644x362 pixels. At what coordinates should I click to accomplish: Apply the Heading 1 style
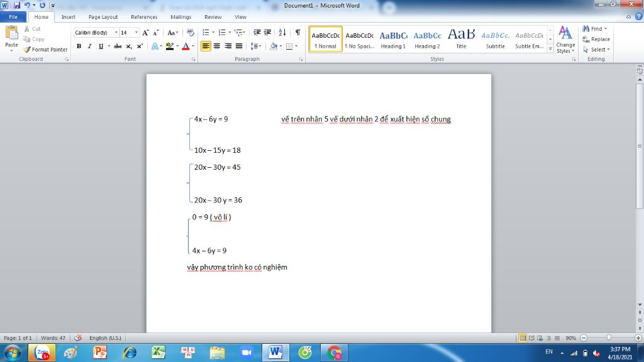[393, 40]
